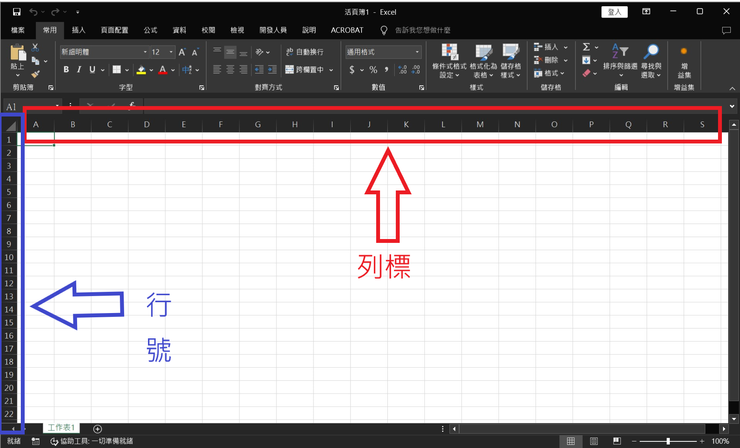Click the Format Painter brush icon

(35, 74)
